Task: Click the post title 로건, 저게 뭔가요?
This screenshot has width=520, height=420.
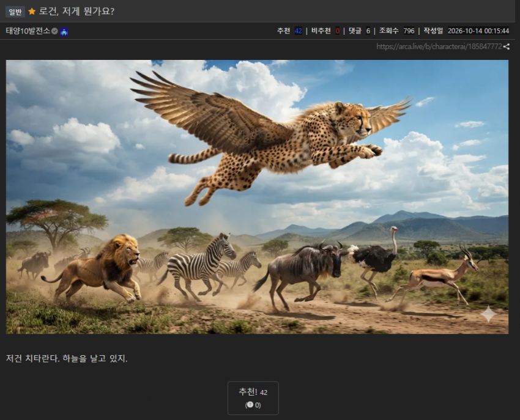Action: [76, 11]
